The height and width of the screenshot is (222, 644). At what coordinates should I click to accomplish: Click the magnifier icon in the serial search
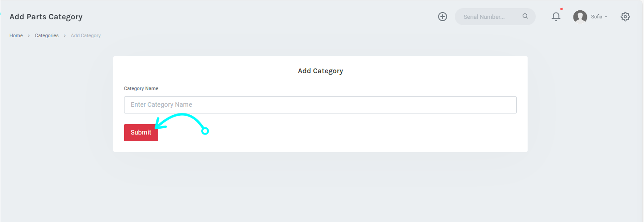point(525,17)
